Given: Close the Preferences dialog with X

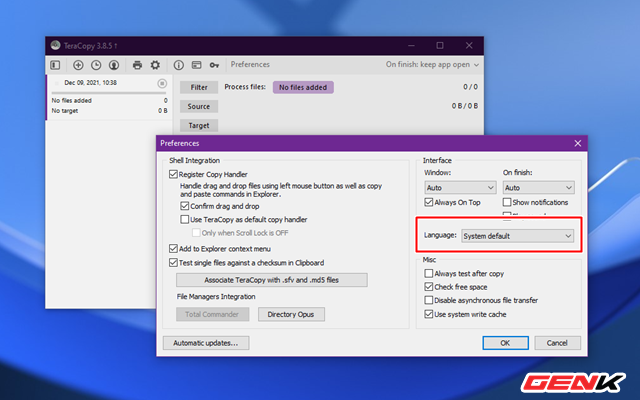Looking at the screenshot, I should pyautogui.click(x=578, y=143).
